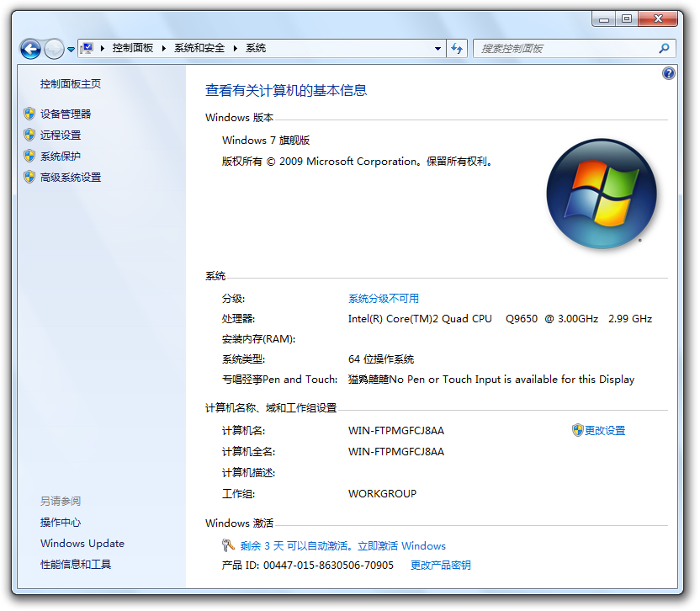The height and width of the screenshot is (611, 700).
Task: Open 操作中心 under 另请参阅
Action: tap(61, 523)
